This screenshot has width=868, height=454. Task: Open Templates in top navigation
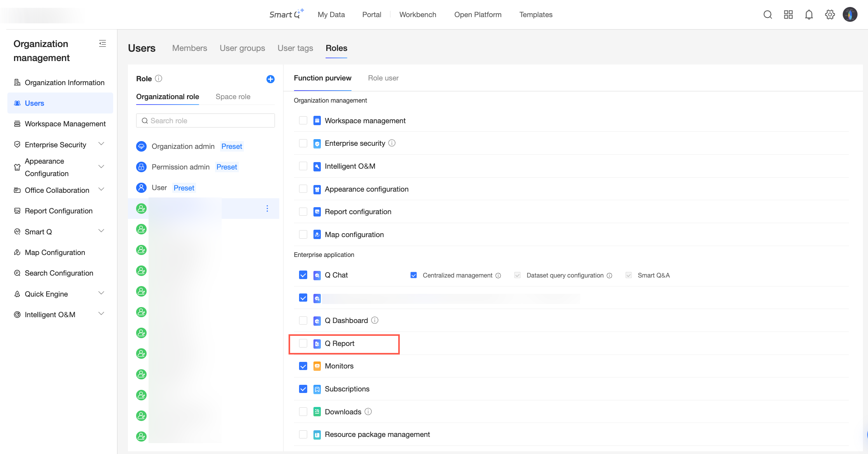[x=536, y=15]
